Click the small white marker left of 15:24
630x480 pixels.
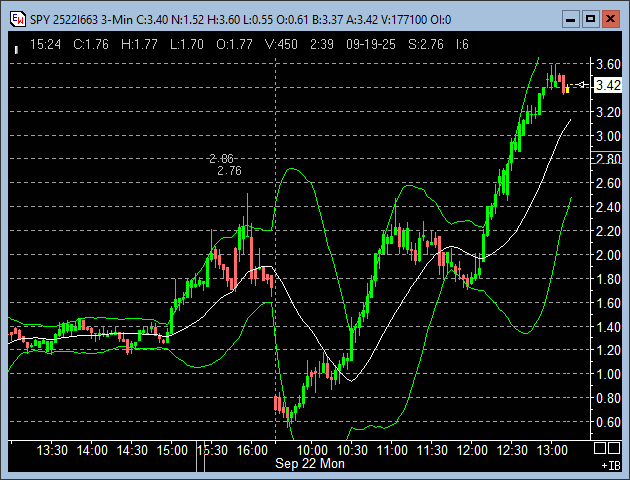(x=16, y=46)
